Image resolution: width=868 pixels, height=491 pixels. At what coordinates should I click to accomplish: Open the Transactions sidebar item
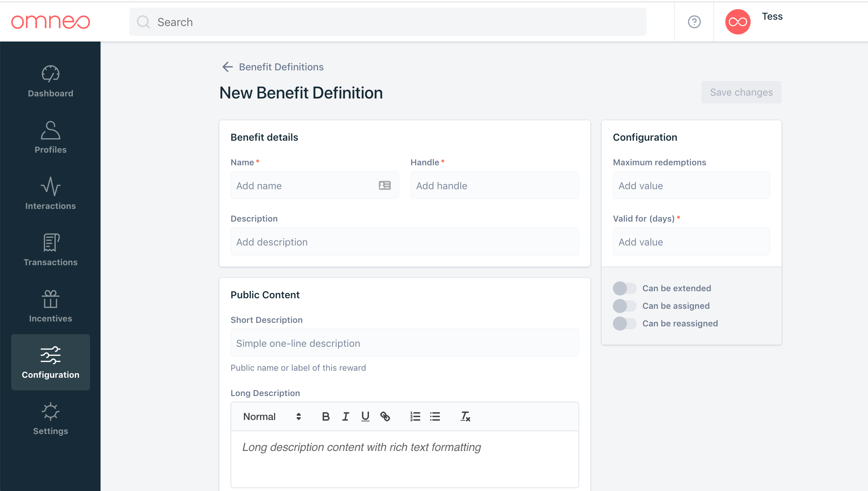[51, 250]
